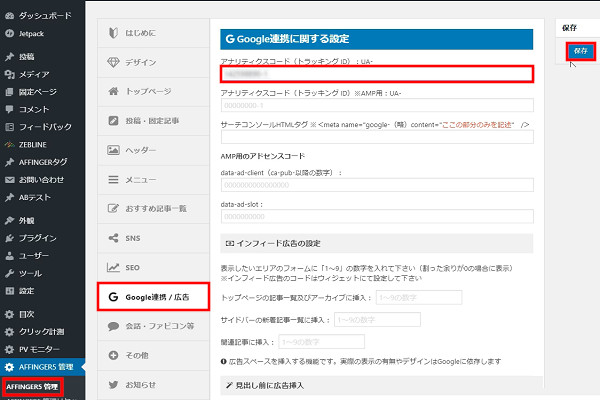Image resolution: width=600 pixels, height=400 pixels.
Task: Open the クリック計測 gear icon
Action: click(10, 331)
